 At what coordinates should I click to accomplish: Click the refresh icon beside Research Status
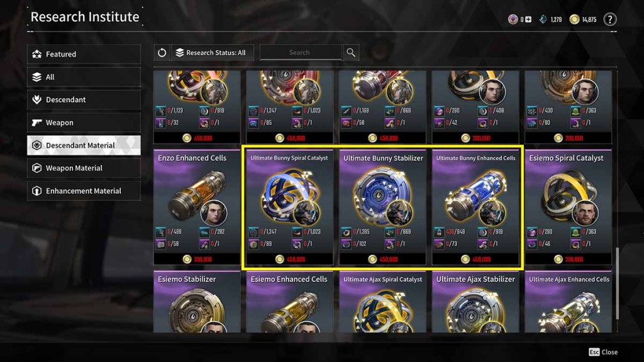(162, 53)
